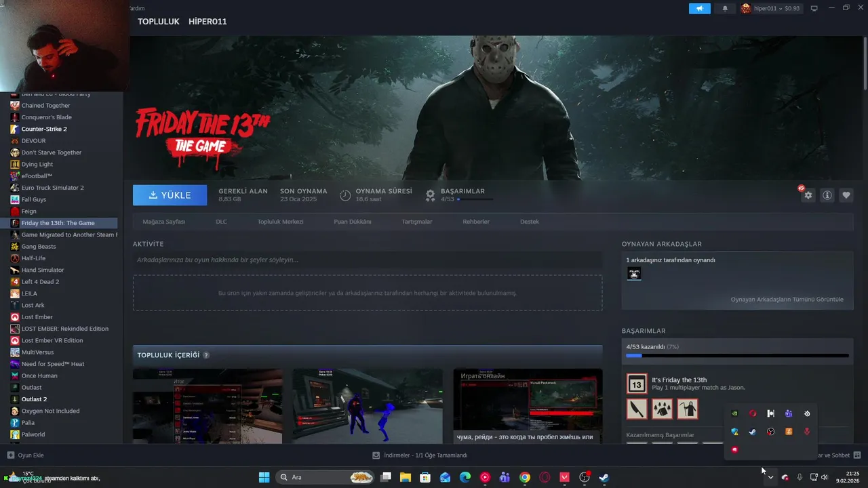Open the first community screenshot thumbnail
The image size is (868, 488).
click(208, 406)
